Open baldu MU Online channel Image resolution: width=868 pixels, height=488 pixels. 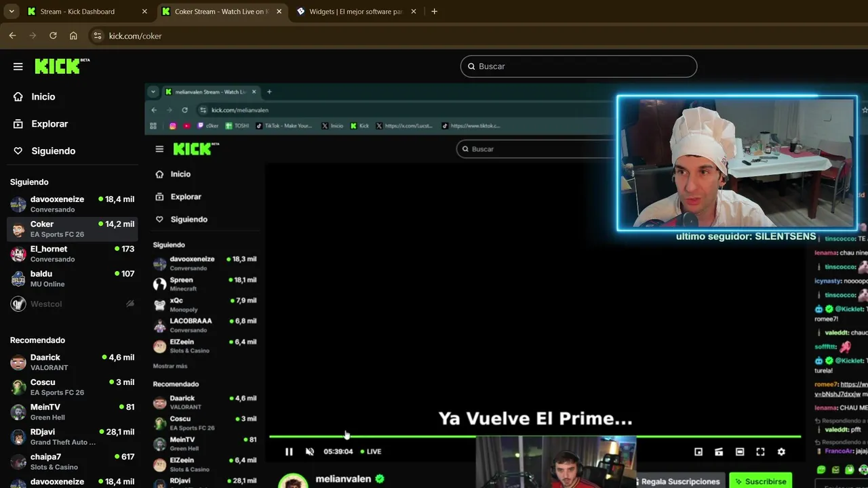pos(72,279)
